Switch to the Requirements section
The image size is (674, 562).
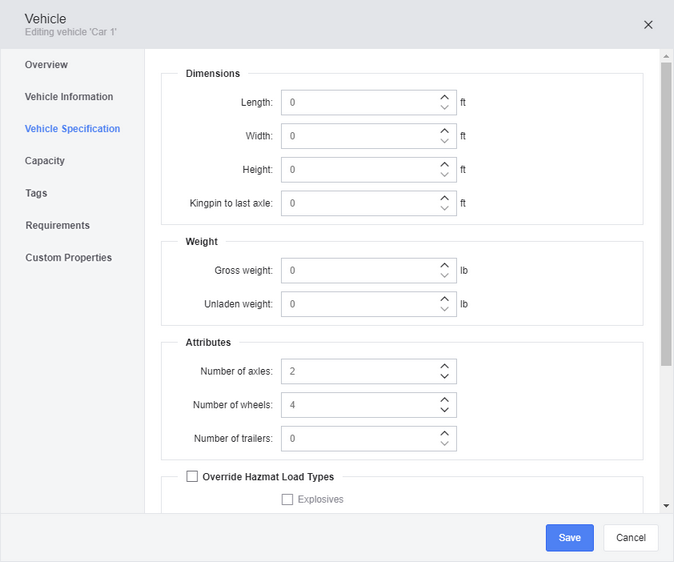[58, 225]
